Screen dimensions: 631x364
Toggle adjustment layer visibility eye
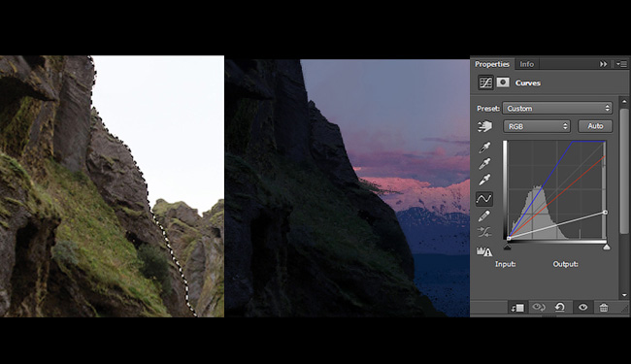coord(582,308)
